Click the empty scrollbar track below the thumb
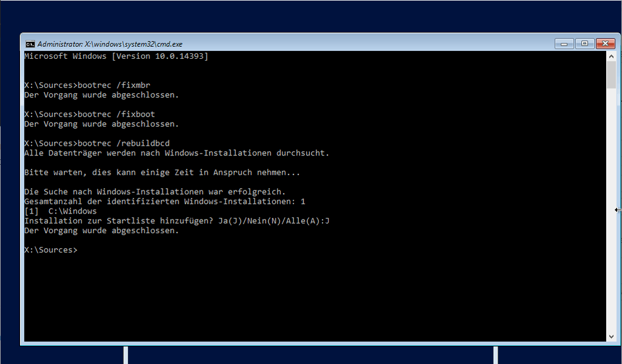 (x=611, y=210)
